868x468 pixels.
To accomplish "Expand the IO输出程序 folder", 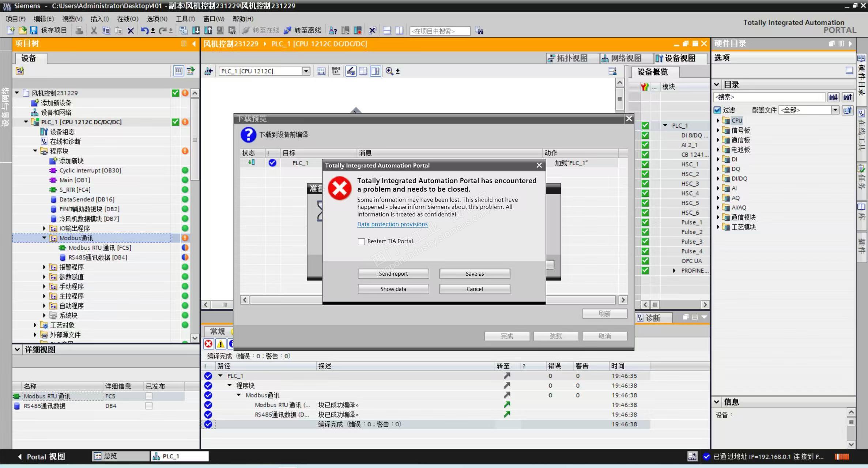I will pos(44,229).
